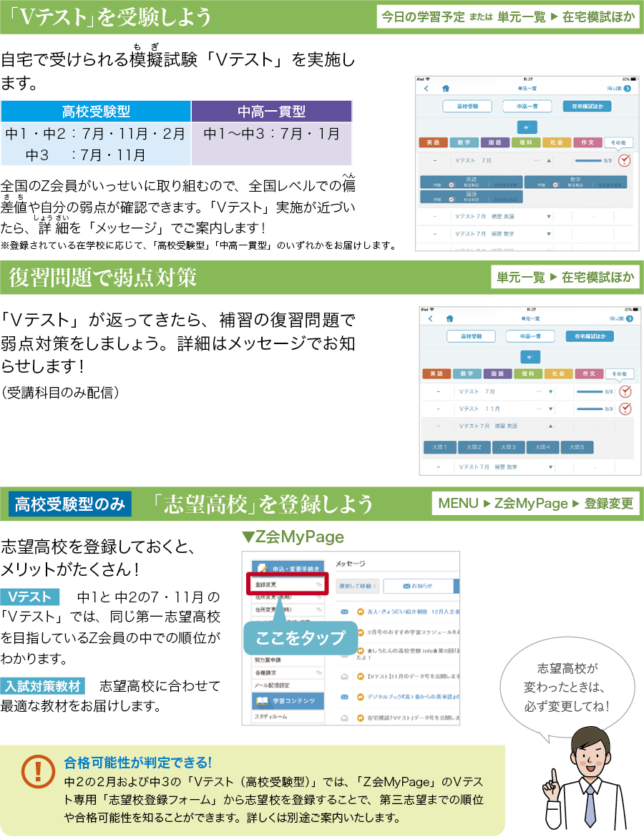Viewport: 644px width, 837px height.
Task: Tap the red check clock icon on the Vテスト 11月 row
Action: pos(625,409)
